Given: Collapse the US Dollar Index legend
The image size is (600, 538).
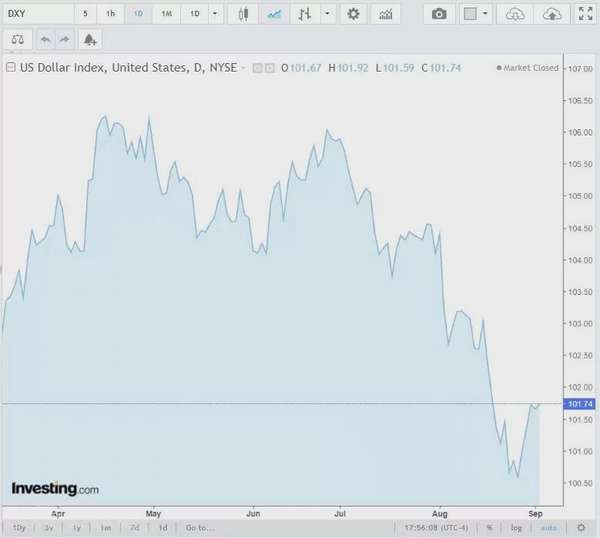Looking at the screenshot, I should (11, 67).
